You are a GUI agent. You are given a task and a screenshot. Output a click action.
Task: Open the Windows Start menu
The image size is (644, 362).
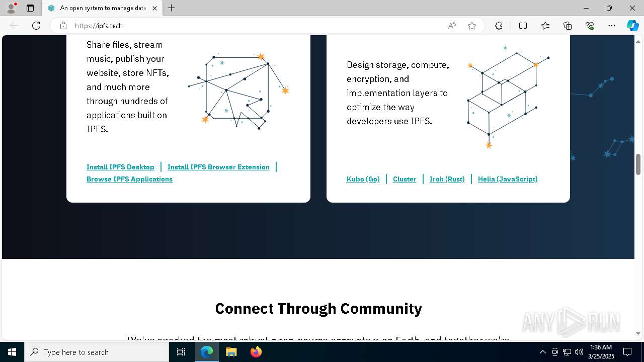point(12,352)
